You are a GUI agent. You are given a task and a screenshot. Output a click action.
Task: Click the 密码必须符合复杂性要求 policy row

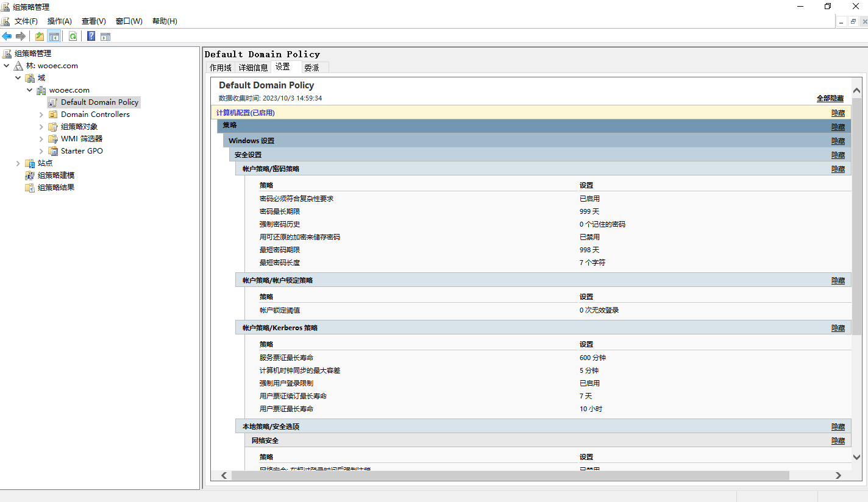[x=555, y=199]
